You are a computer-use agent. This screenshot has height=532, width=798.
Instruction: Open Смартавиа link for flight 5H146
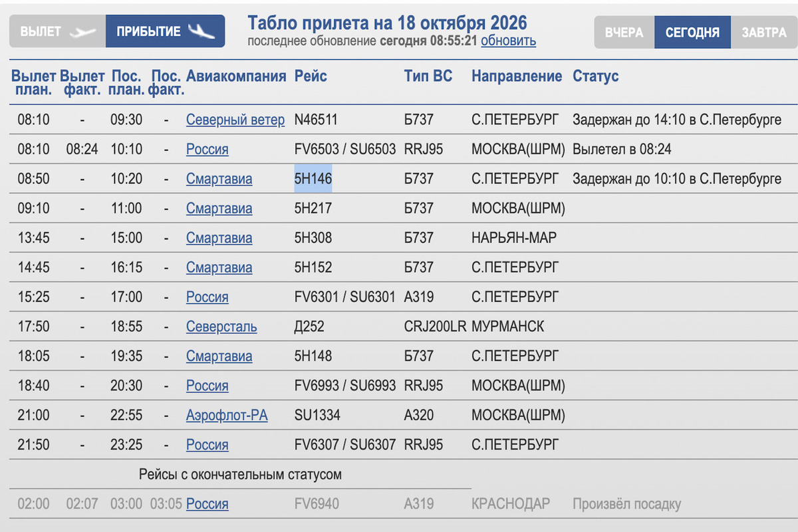[x=219, y=179]
